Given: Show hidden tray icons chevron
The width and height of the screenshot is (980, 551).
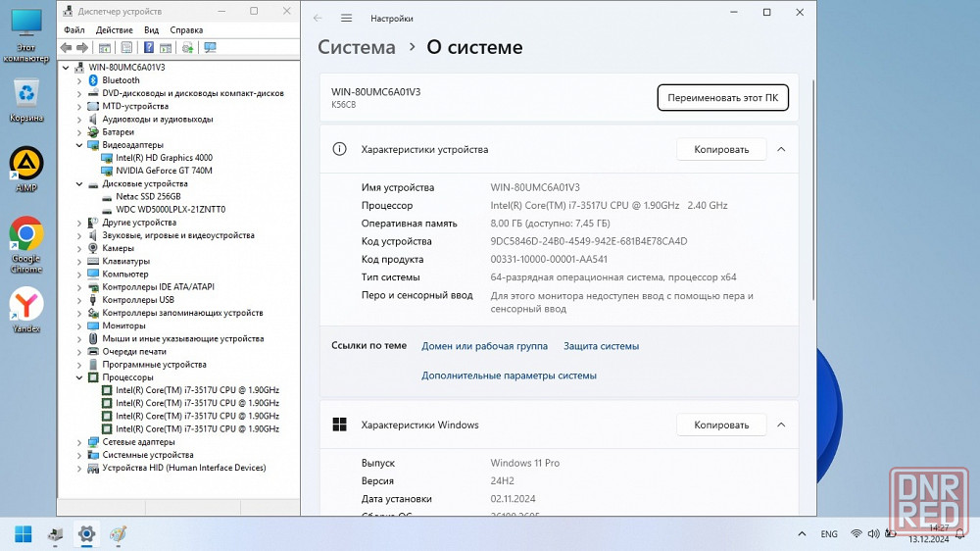Looking at the screenshot, I should (802, 533).
